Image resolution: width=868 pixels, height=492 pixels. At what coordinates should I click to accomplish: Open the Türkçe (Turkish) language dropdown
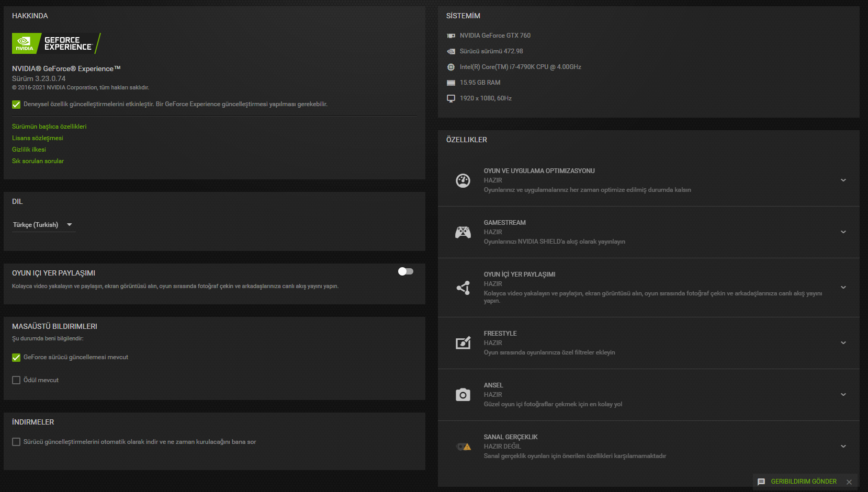[x=43, y=225]
